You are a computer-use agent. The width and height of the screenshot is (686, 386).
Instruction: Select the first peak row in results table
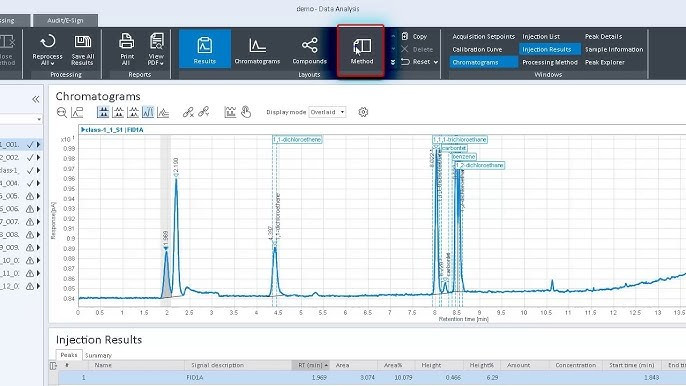click(372, 377)
